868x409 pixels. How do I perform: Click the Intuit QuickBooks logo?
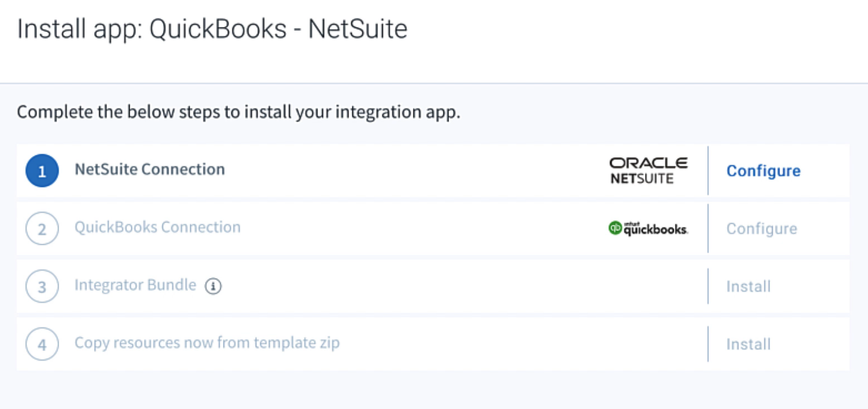648,228
